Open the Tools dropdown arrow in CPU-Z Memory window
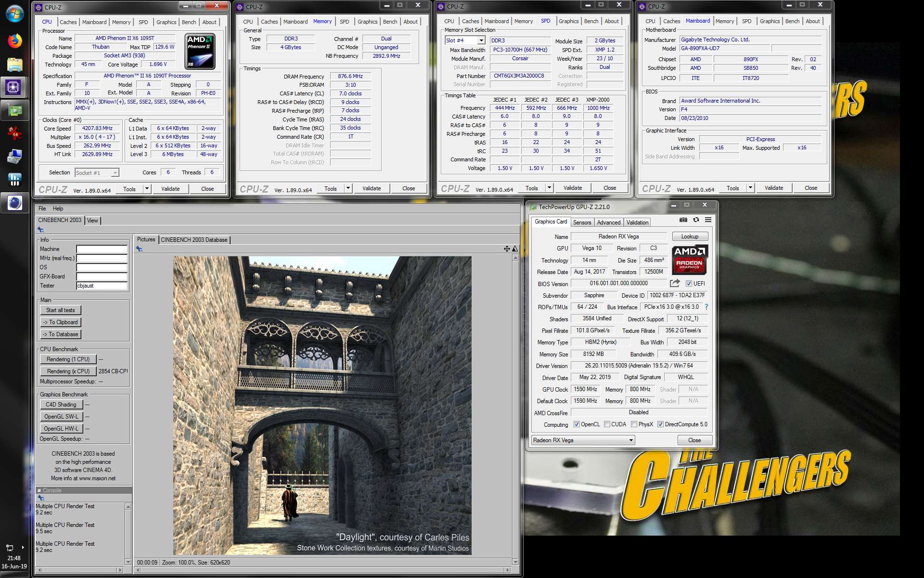This screenshot has height=578, width=924. 348,188
